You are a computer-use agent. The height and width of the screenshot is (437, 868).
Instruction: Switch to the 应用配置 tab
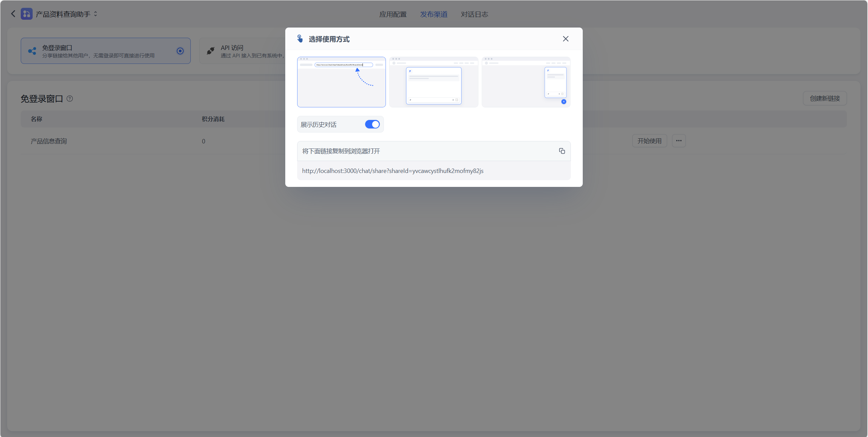[393, 14]
